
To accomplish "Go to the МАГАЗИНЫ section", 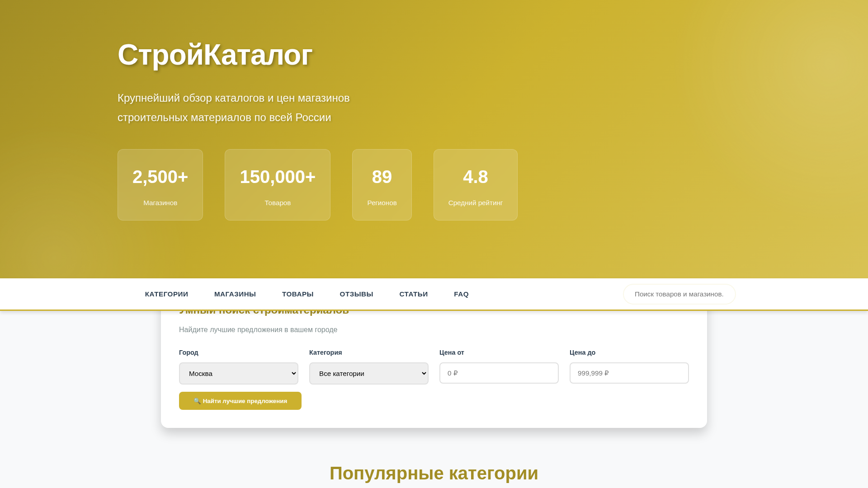I will tap(235, 294).
